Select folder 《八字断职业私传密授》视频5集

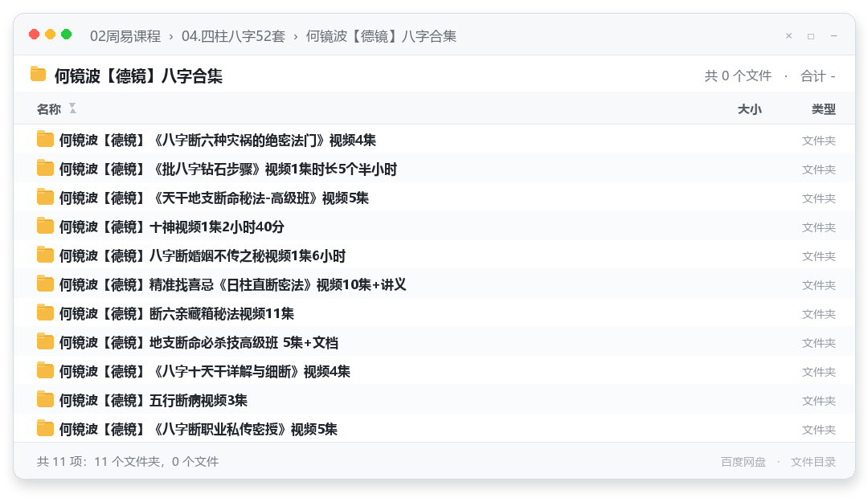coord(199,429)
